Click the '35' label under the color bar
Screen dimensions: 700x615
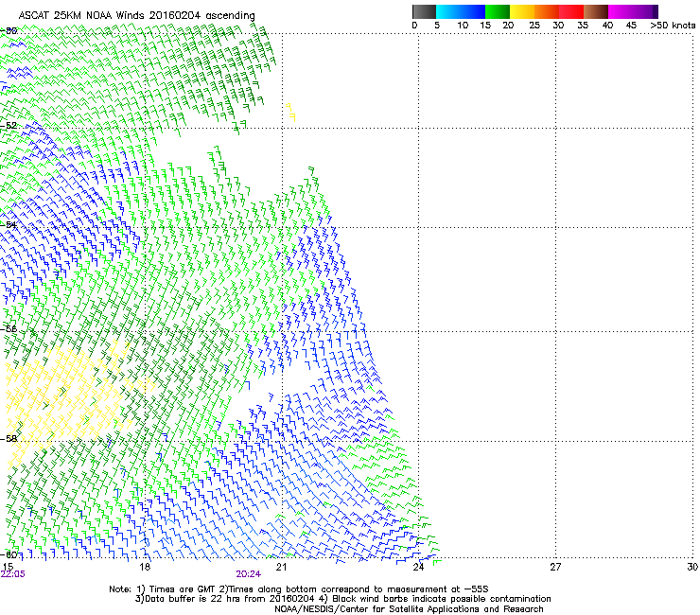(x=583, y=26)
